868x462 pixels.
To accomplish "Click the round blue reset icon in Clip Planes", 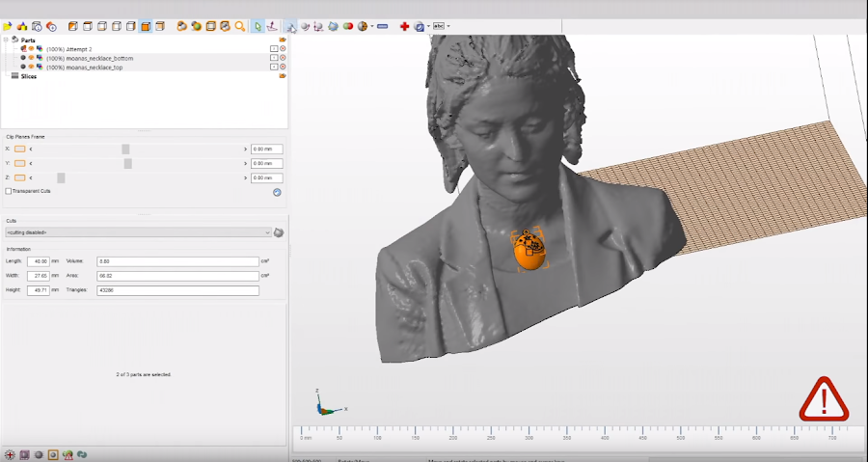I will point(278,193).
